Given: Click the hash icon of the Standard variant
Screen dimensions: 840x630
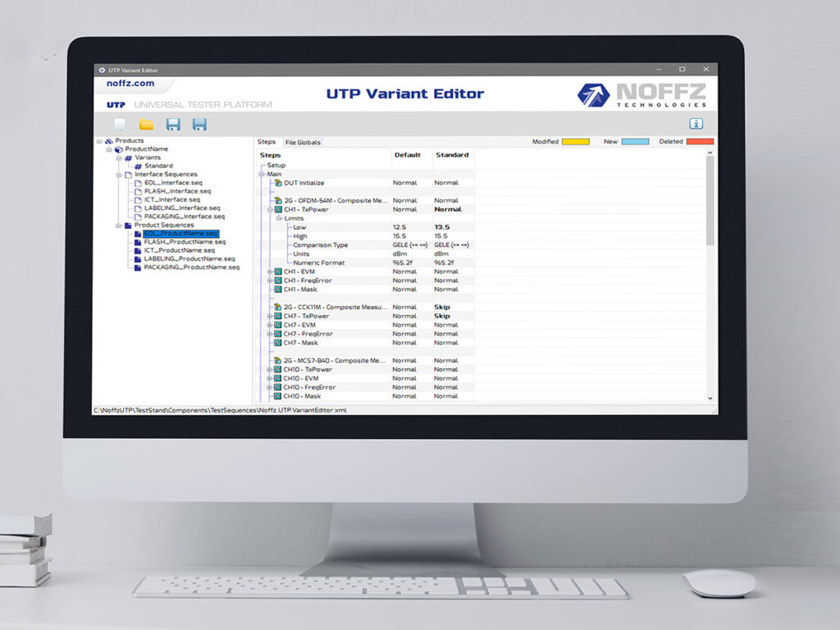Looking at the screenshot, I should (x=138, y=167).
